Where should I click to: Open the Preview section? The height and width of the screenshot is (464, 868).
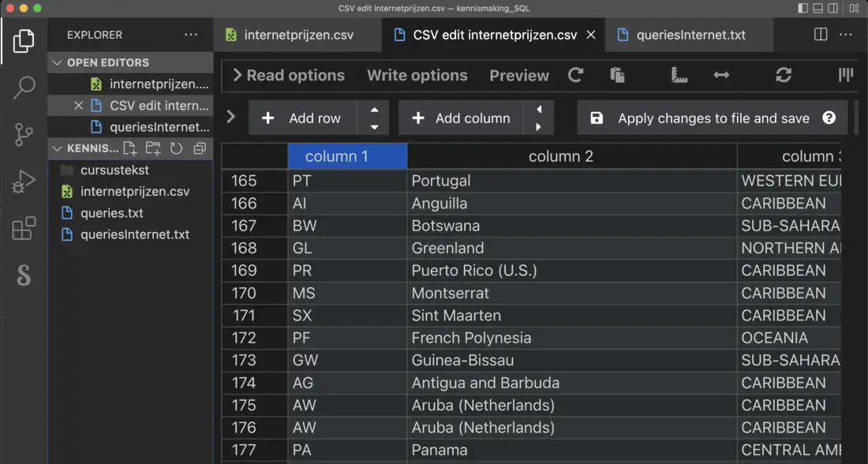pyautogui.click(x=519, y=75)
